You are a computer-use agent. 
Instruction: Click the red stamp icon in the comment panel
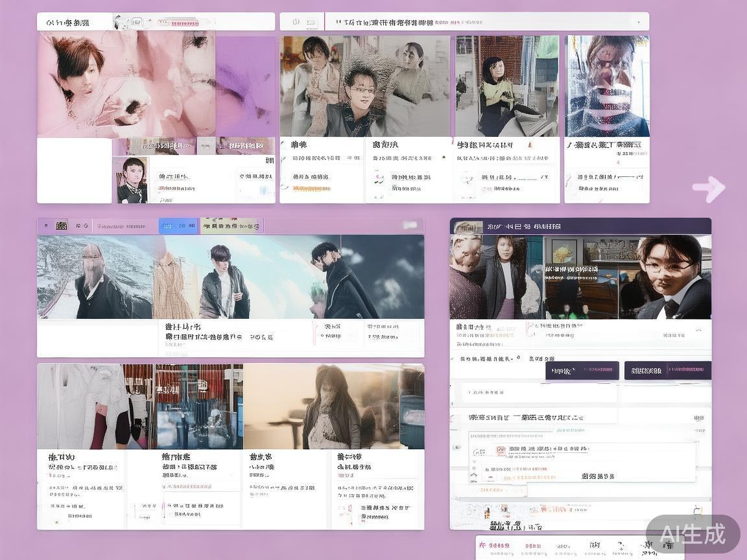tap(501, 451)
